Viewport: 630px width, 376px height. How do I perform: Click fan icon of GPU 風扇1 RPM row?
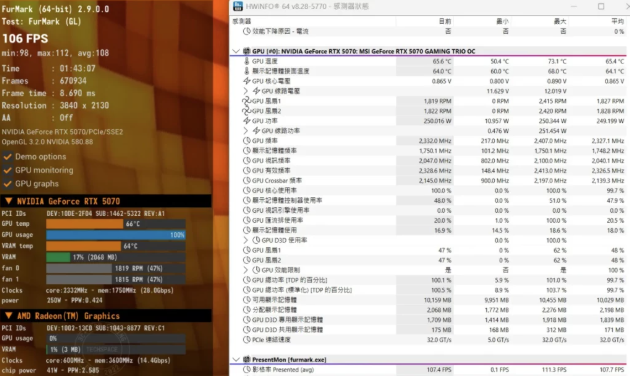pos(247,101)
